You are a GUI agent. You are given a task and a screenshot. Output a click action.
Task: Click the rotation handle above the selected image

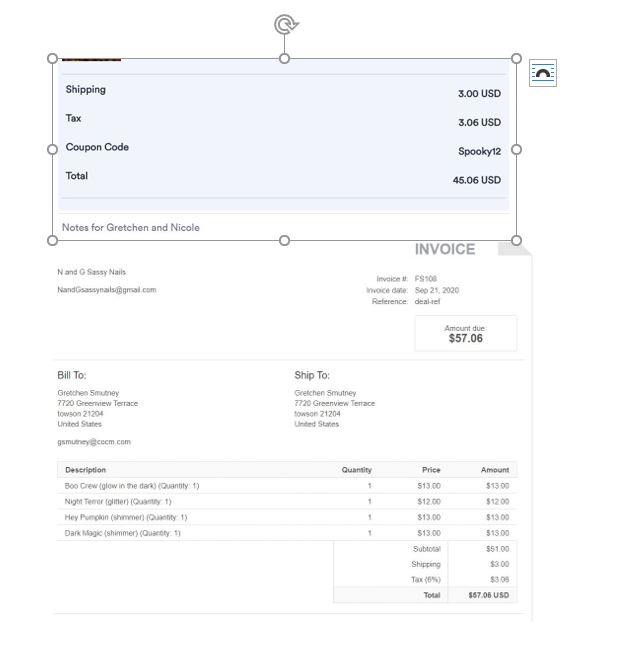pyautogui.click(x=286, y=24)
